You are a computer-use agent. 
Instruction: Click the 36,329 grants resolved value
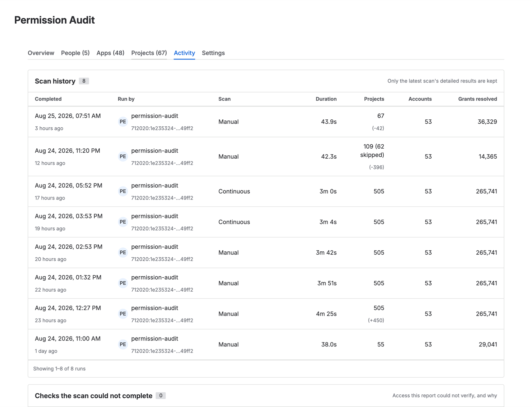pos(487,122)
